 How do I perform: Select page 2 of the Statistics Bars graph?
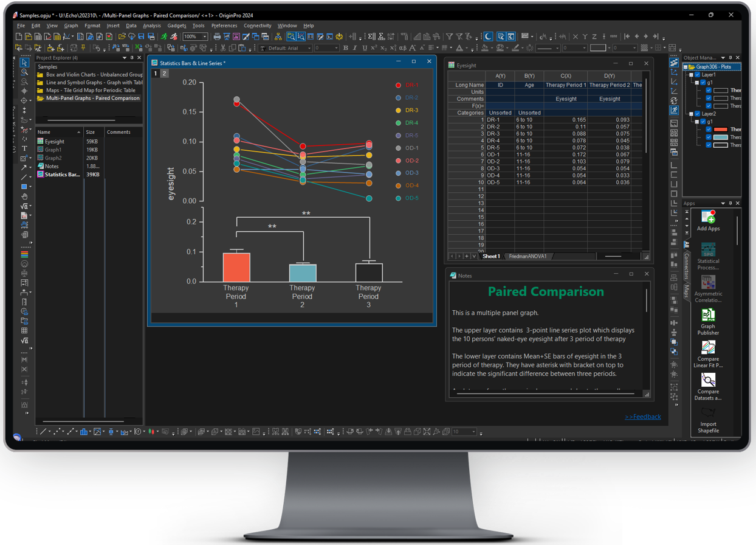pos(163,72)
